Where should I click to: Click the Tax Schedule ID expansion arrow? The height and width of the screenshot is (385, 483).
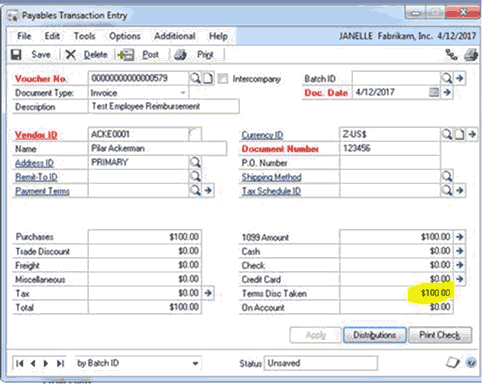click(x=460, y=190)
